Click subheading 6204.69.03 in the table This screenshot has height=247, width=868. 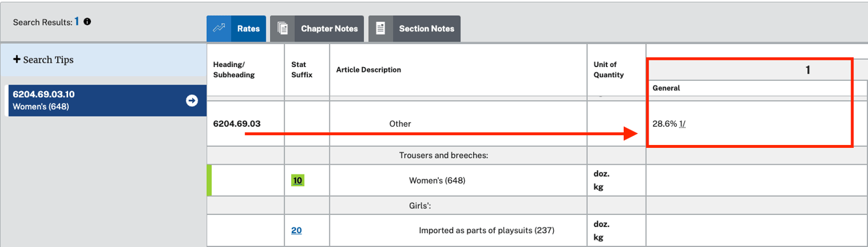237,124
